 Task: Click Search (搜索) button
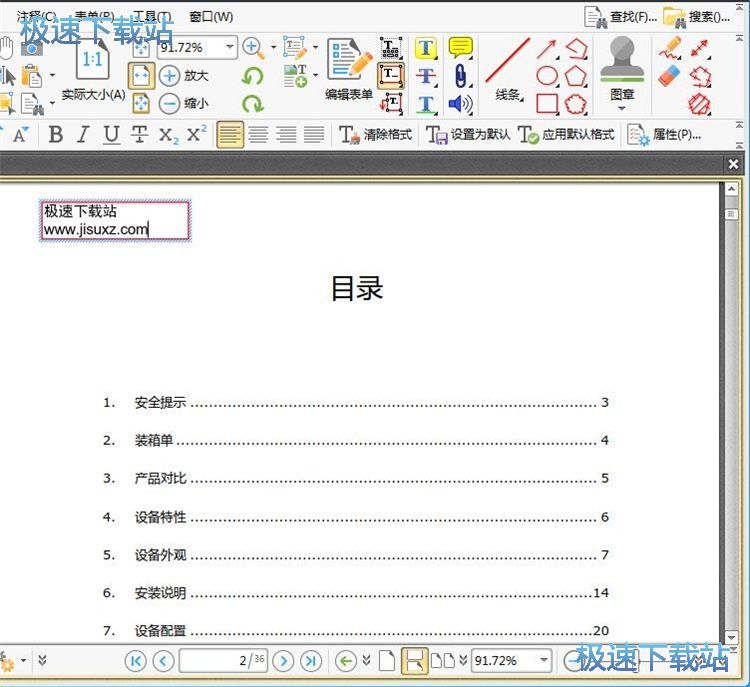697,17
